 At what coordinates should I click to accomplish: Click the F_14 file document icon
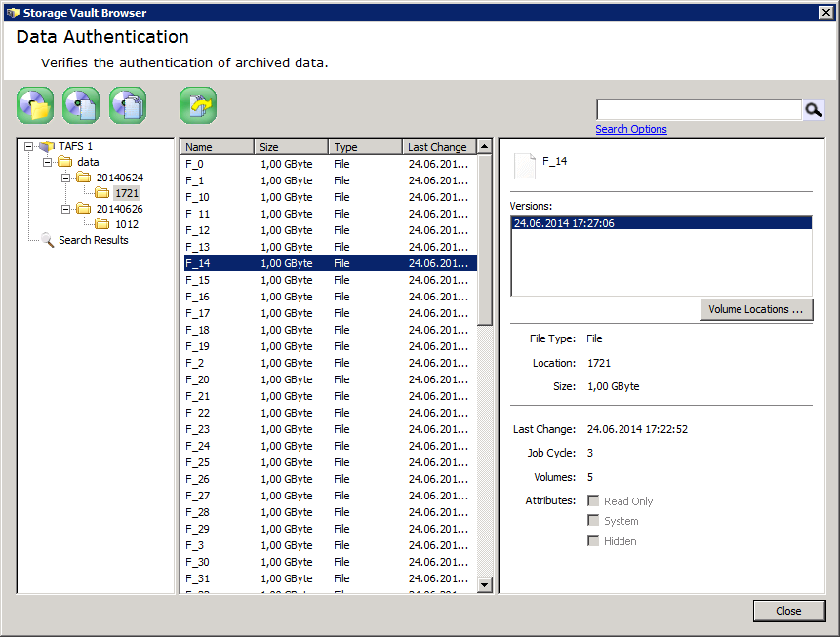525,166
